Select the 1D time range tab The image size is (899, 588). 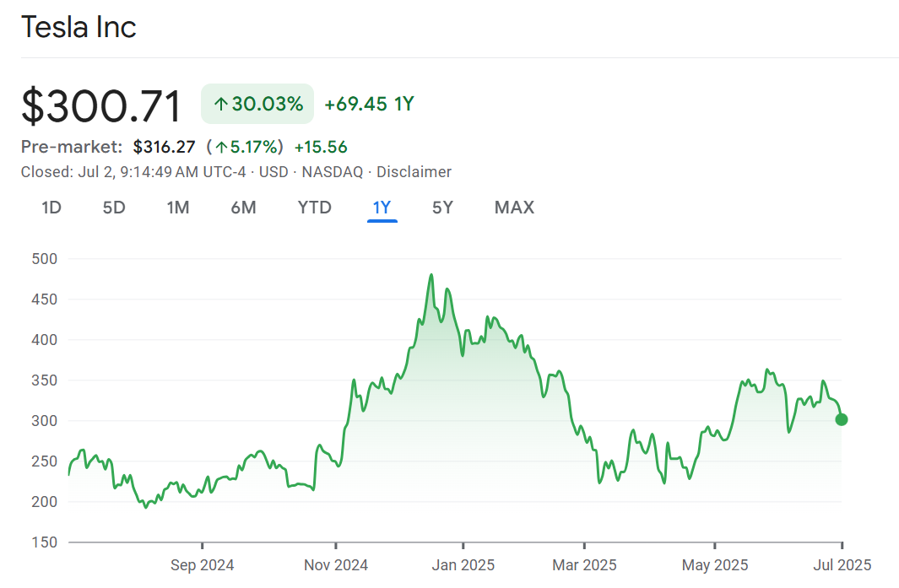coord(51,208)
